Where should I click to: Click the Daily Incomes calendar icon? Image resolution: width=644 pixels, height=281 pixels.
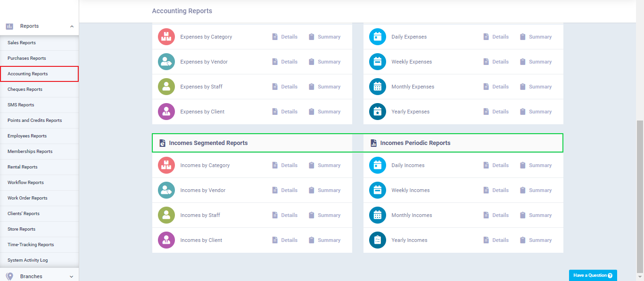point(377,165)
